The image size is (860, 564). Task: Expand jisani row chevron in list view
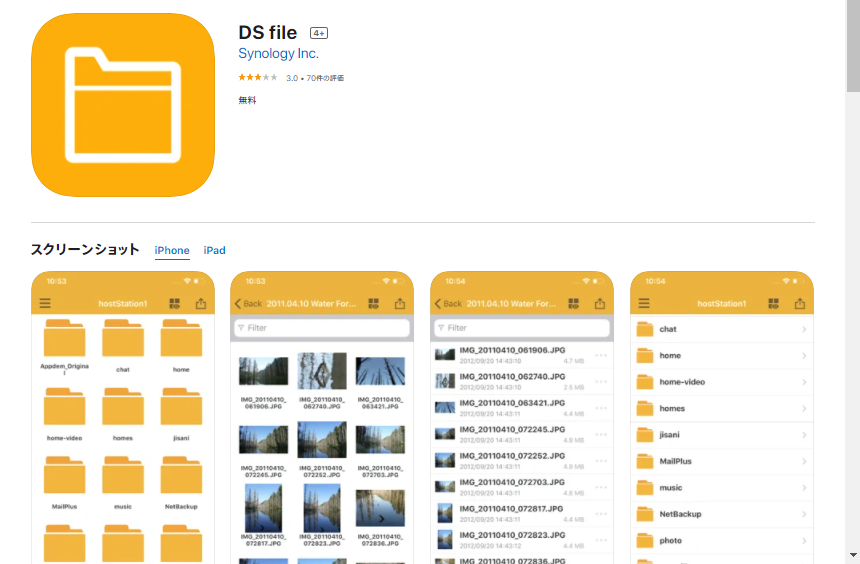point(804,435)
